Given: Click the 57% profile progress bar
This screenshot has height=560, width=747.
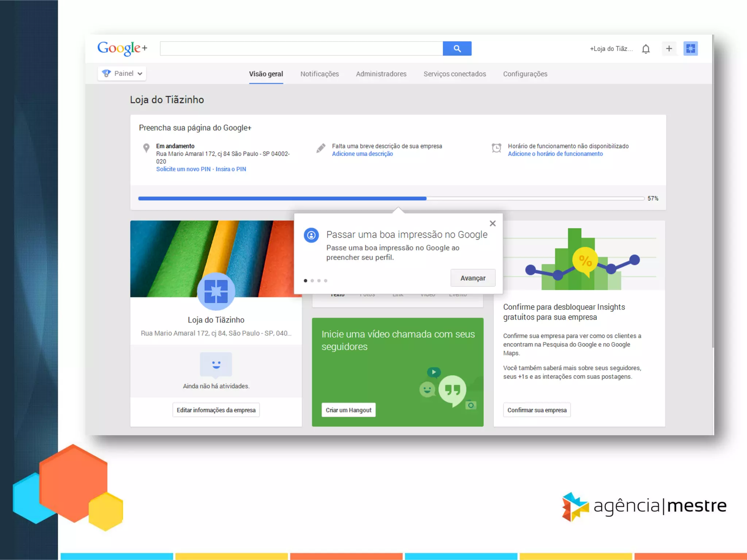Looking at the screenshot, I should pyautogui.click(x=391, y=198).
